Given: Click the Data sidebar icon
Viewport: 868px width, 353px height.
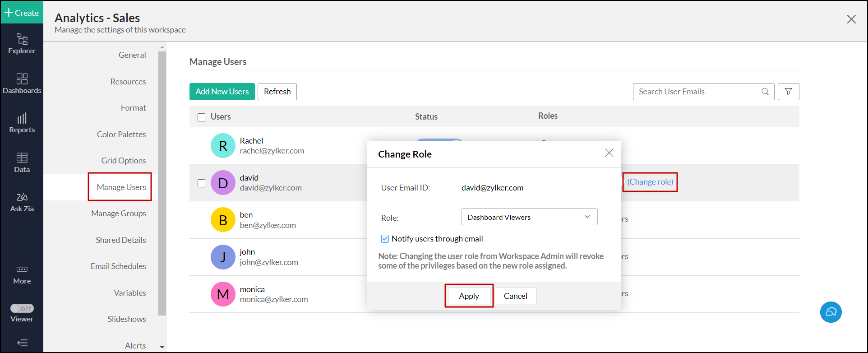Looking at the screenshot, I should tap(22, 163).
